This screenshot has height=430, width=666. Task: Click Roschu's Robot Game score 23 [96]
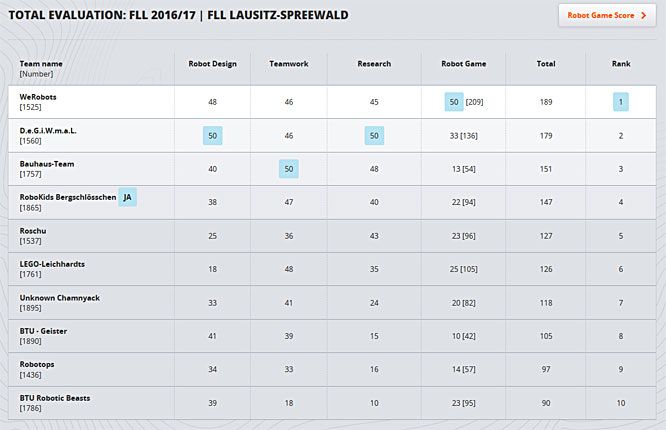click(463, 236)
